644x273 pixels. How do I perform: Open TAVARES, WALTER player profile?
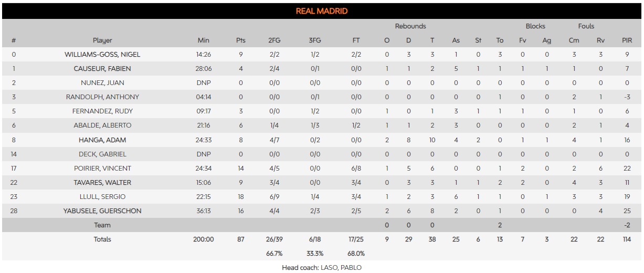click(x=102, y=183)
